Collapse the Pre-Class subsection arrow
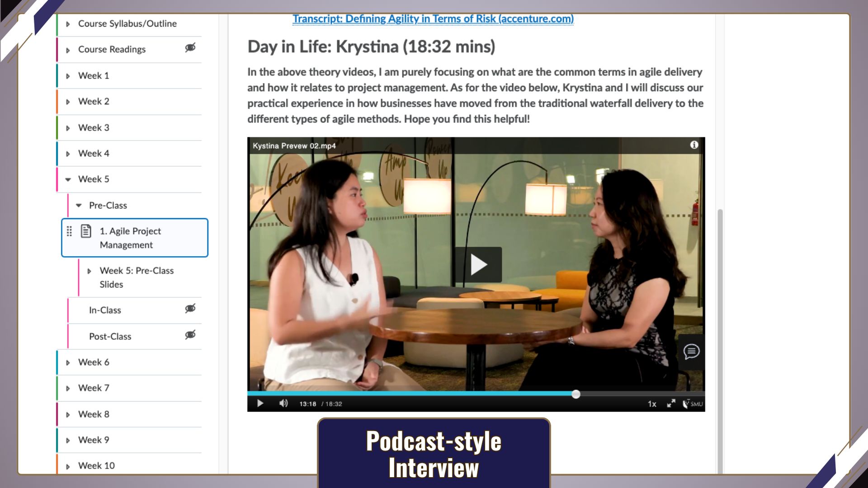This screenshot has height=488, width=868. pyautogui.click(x=79, y=206)
